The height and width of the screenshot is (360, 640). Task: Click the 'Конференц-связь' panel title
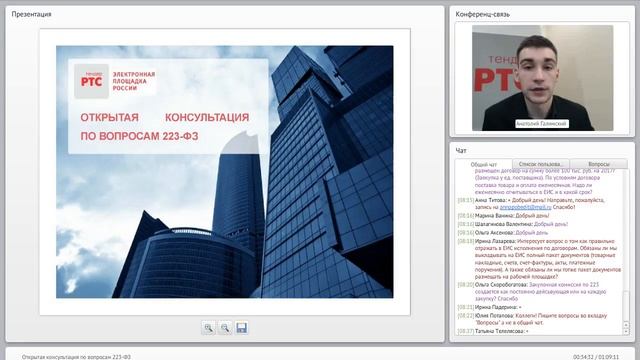coord(482,14)
